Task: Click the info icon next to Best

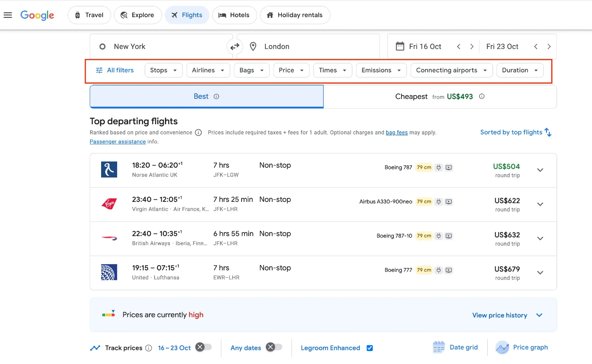Action: pos(216,96)
